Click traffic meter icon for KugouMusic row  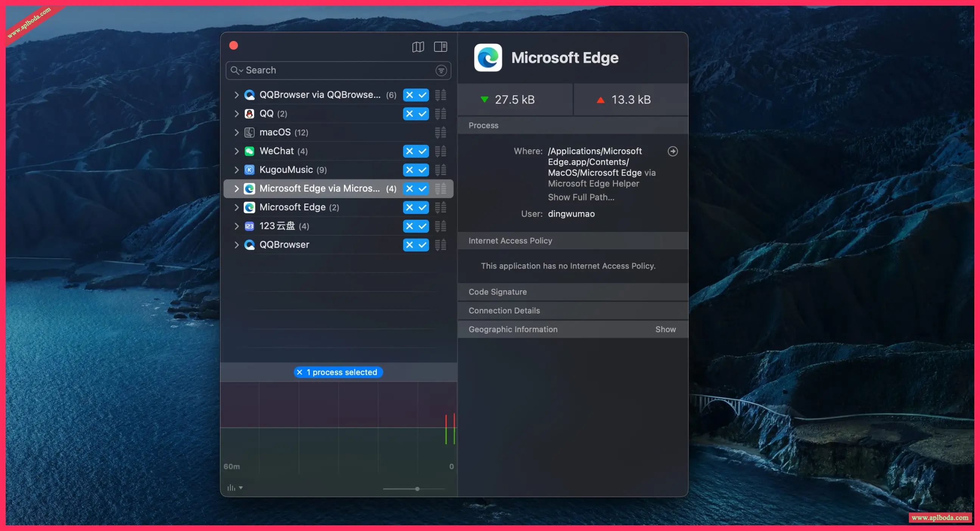(x=440, y=170)
